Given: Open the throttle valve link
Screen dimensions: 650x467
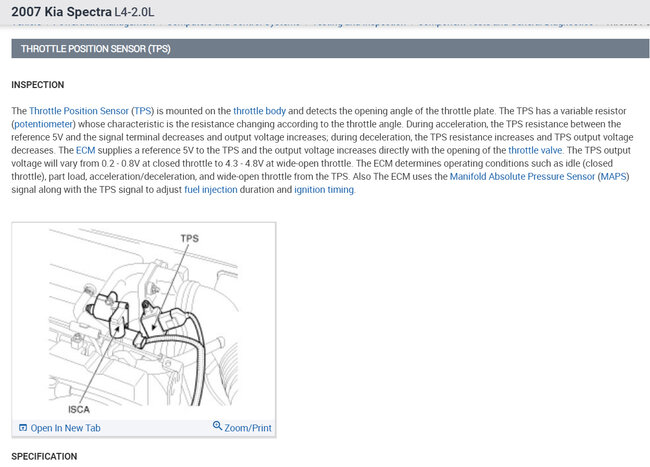Looking at the screenshot, I should 535,150.
